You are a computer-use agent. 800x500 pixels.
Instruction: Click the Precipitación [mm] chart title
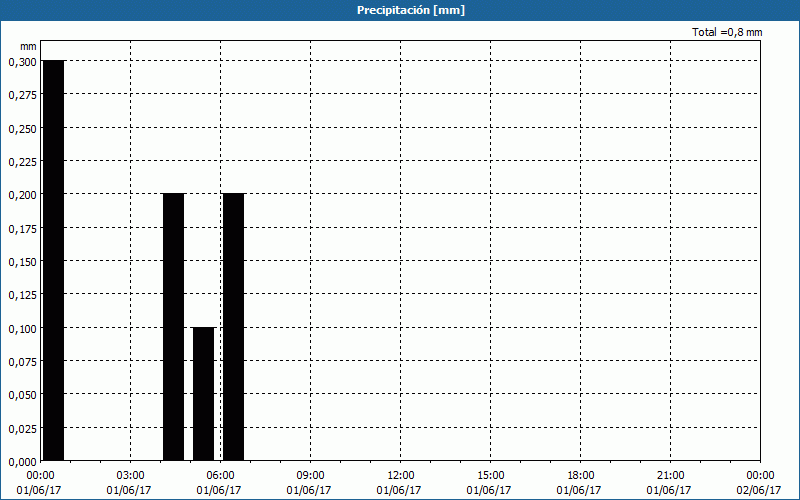(411, 10)
